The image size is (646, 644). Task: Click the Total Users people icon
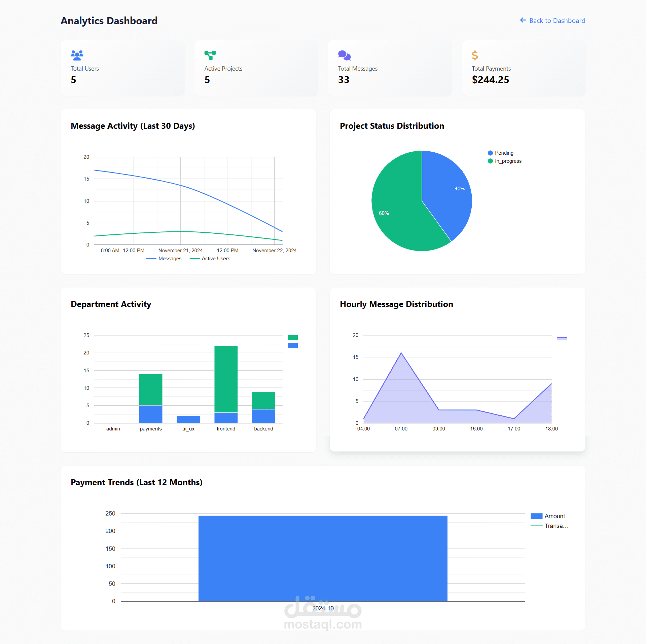pyautogui.click(x=77, y=55)
